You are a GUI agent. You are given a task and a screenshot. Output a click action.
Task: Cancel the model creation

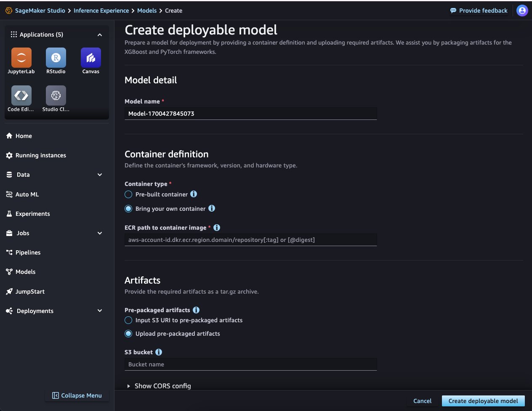coord(423,401)
